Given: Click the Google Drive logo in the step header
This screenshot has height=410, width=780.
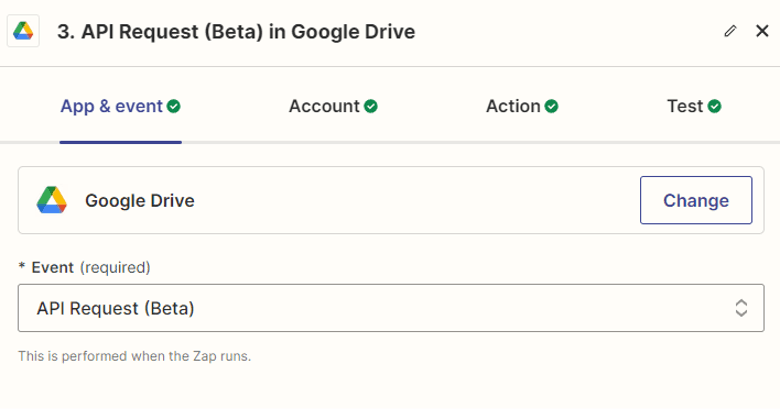Looking at the screenshot, I should click(24, 32).
